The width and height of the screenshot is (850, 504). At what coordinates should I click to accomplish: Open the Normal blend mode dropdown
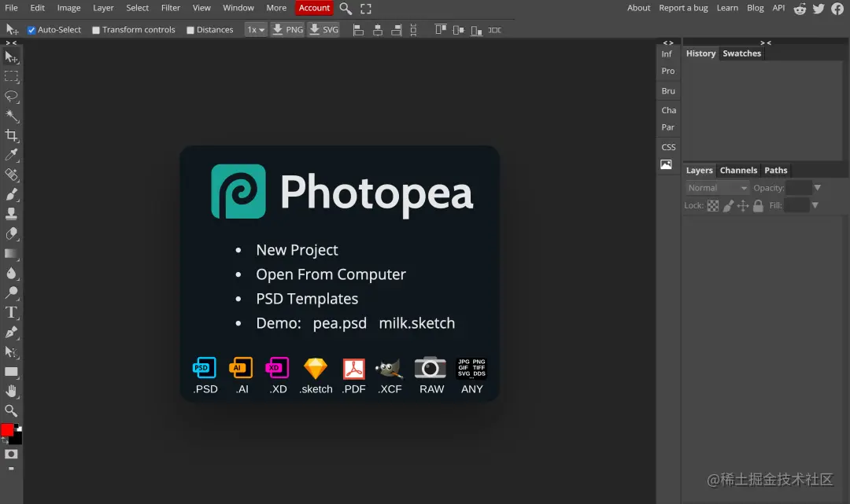tap(717, 188)
